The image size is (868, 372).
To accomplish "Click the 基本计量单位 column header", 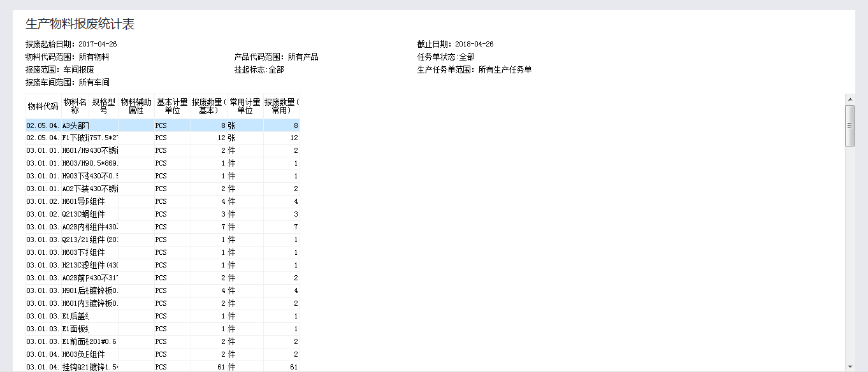I will click(x=173, y=106).
